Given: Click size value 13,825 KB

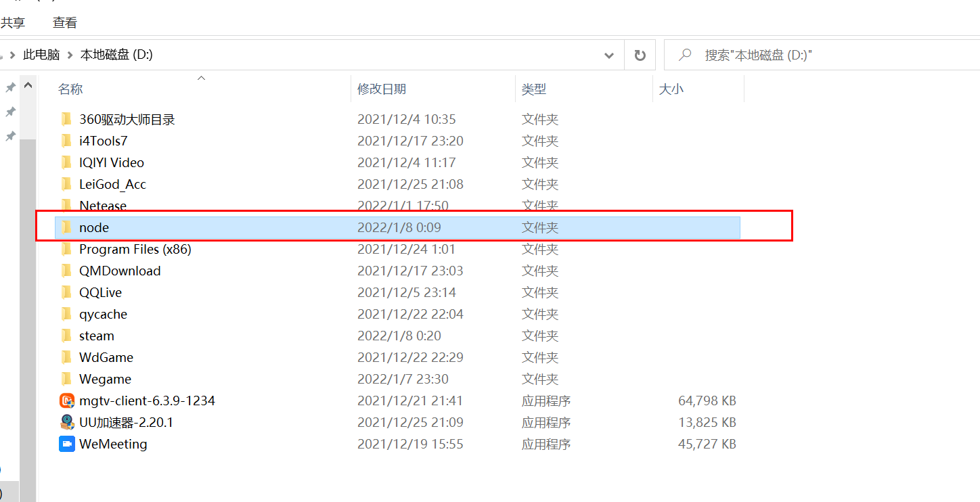Looking at the screenshot, I should coord(707,422).
